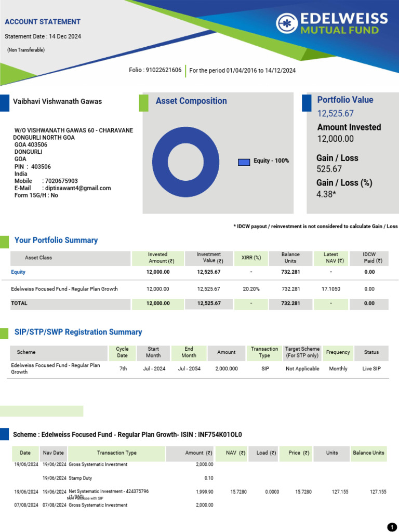Click the green marker beside Your Portfolio Summary
Viewport: 399px width, 532px height.
[4, 242]
